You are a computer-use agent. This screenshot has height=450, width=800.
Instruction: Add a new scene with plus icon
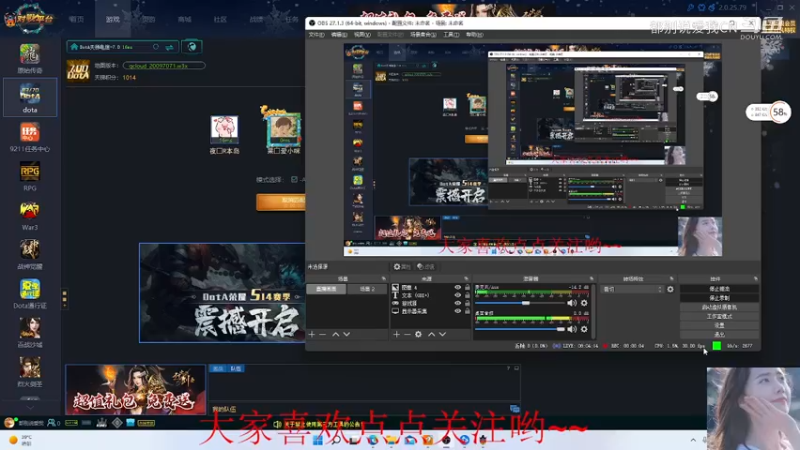coord(312,334)
